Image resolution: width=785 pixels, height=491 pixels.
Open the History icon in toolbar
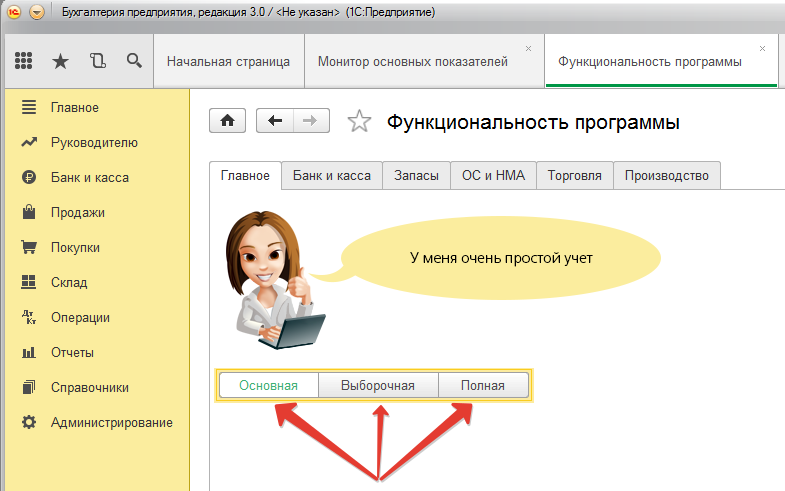pos(97,61)
